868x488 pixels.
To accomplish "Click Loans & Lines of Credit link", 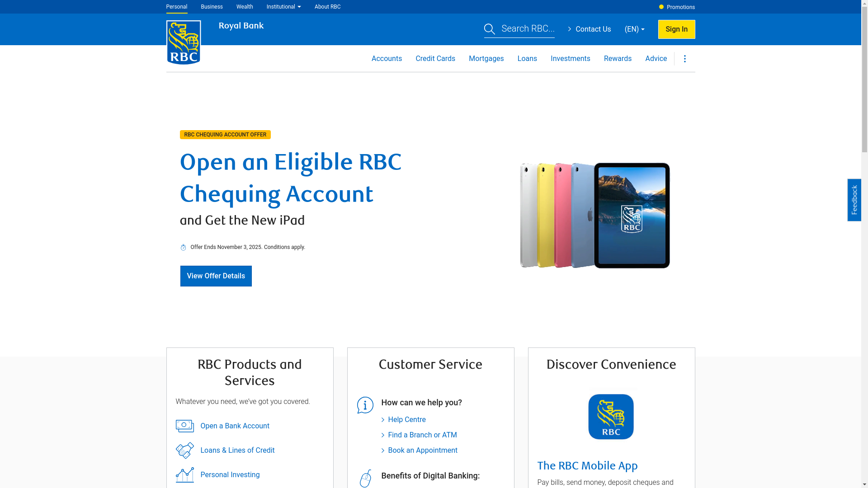I will (237, 450).
